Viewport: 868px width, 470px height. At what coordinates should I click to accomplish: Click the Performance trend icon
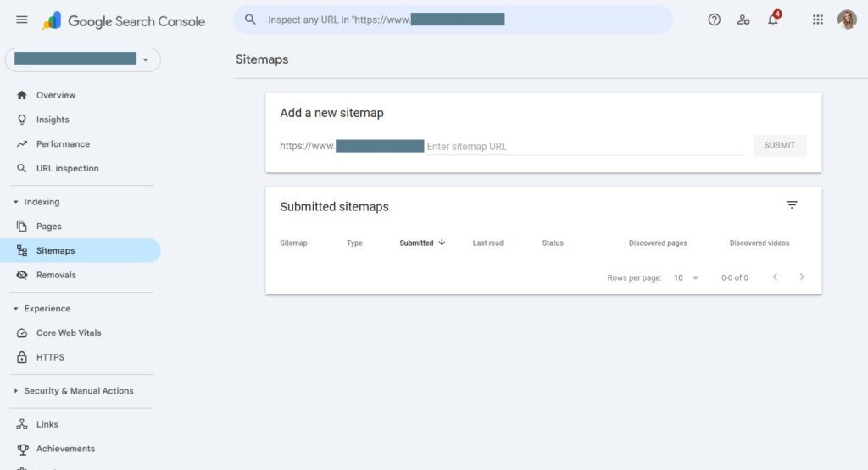pos(21,144)
